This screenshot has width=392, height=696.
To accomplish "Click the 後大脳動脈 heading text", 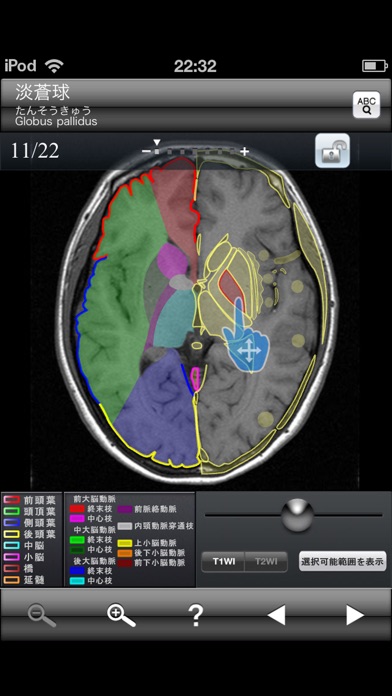I will [95, 560].
